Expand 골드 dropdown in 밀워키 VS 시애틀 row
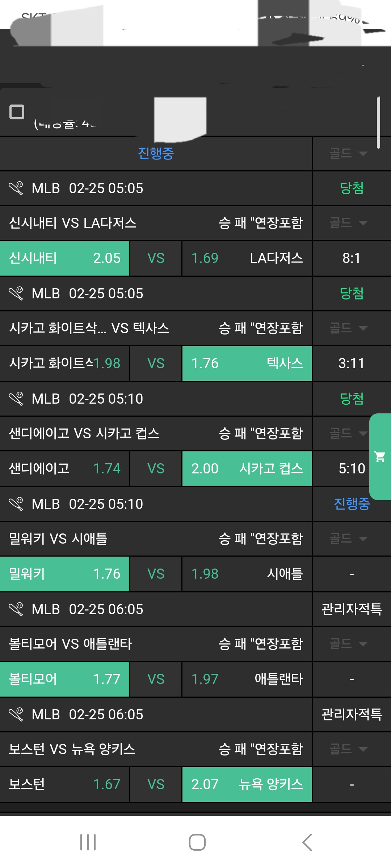The height and width of the screenshot is (868, 391). 348,539
